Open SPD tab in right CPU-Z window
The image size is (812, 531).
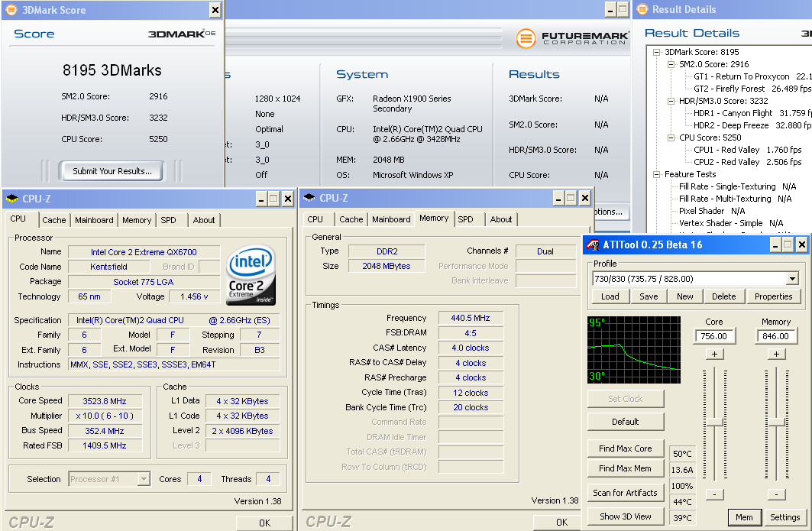coord(465,219)
